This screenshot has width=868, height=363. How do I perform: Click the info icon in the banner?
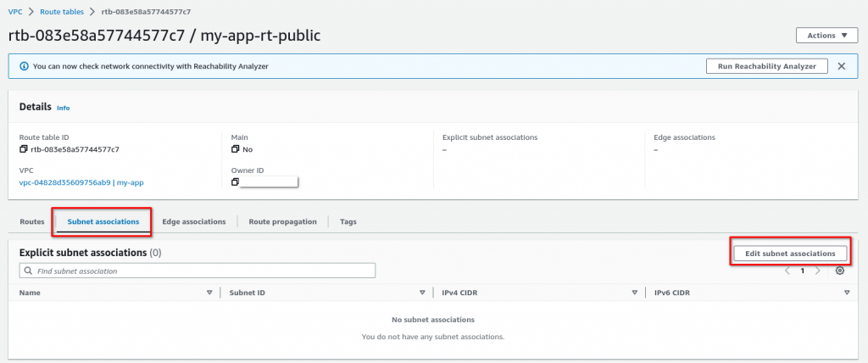point(24,66)
